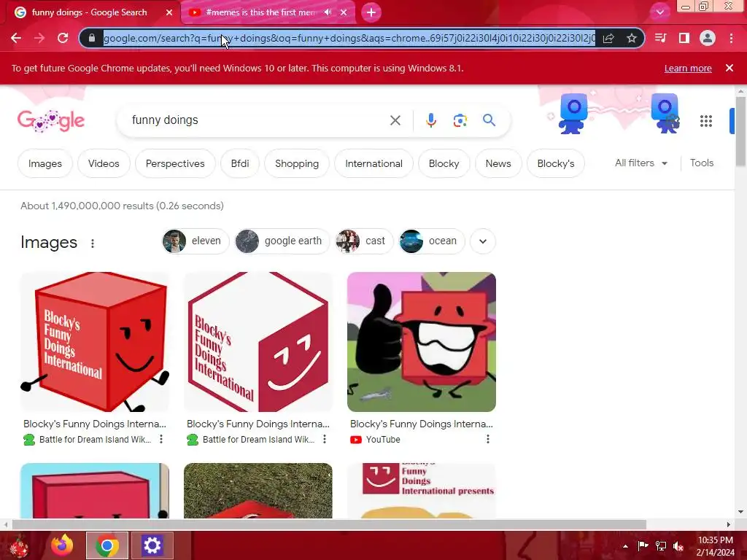Open Chrome three-dot menu

[731, 38]
